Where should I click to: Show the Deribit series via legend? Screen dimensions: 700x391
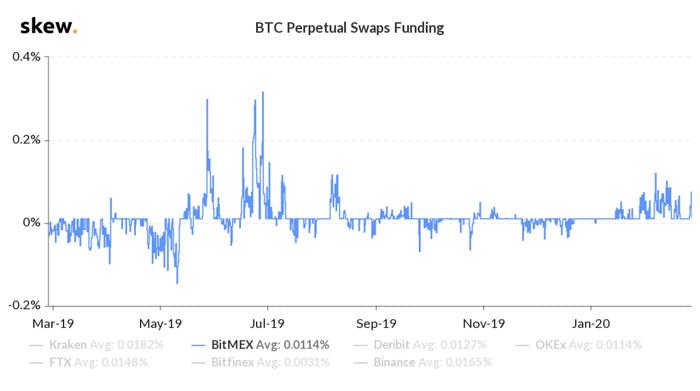[x=420, y=345]
